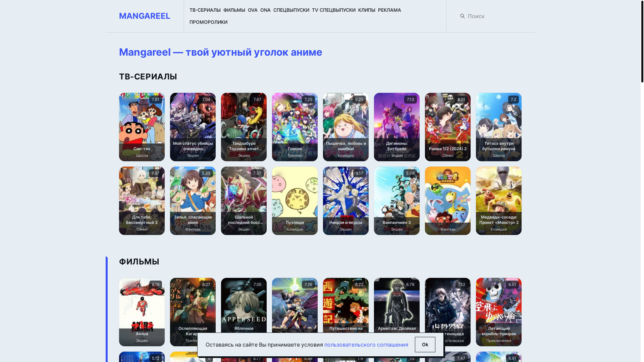
Task: Open the ТВ-СЕРИАЛЫ menu item
Action: click(x=205, y=10)
